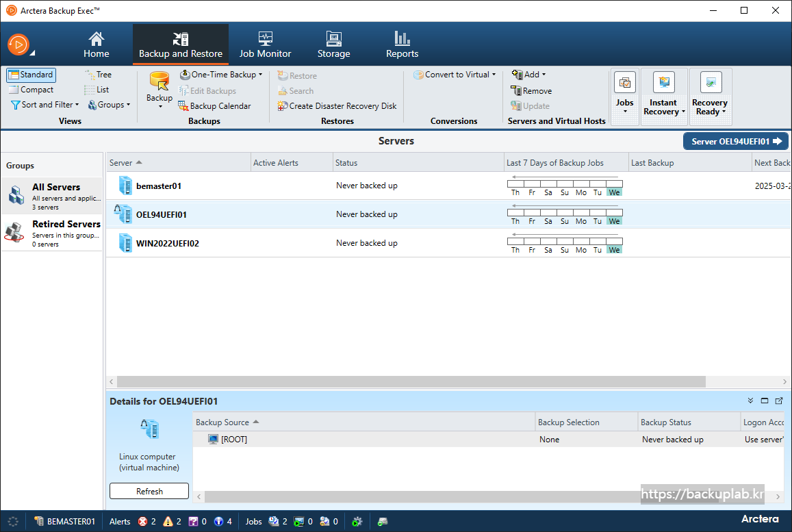Image resolution: width=792 pixels, height=532 pixels.
Task: Click the We day cell for bemaster01
Action: (x=614, y=192)
